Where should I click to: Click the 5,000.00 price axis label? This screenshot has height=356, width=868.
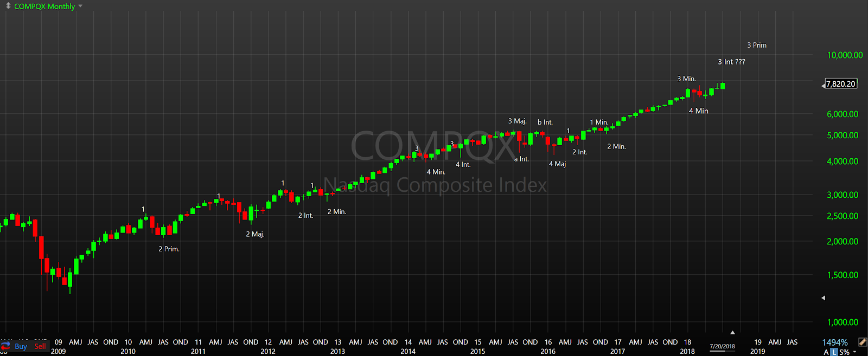tap(843, 135)
